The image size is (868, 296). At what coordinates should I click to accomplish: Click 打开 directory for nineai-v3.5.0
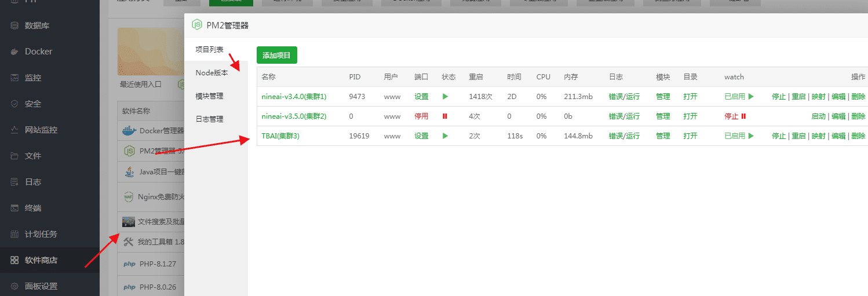pyautogui.click(x=690, y=116)
